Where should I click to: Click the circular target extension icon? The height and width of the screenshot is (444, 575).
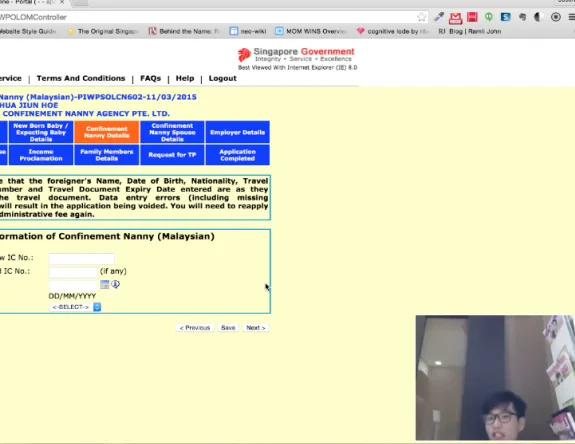click(556, 17)
